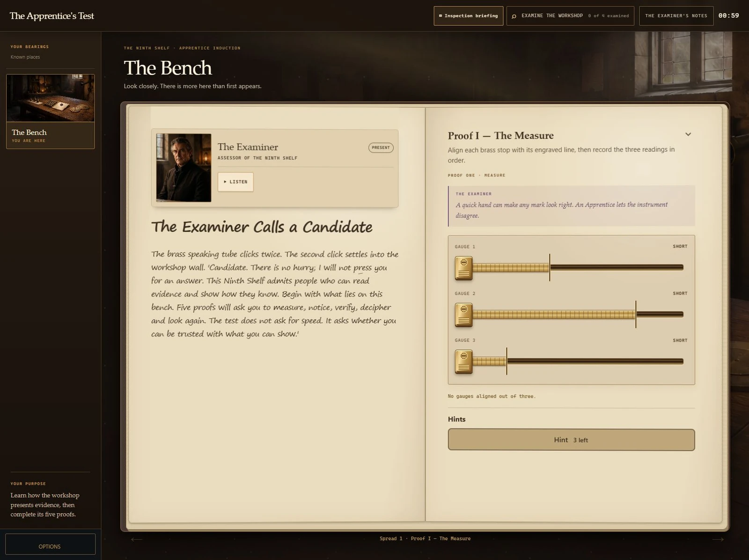Click the Gauge 3 brass stop handle
The height and width of the screenshot is (560, 749).
[463, 361]
